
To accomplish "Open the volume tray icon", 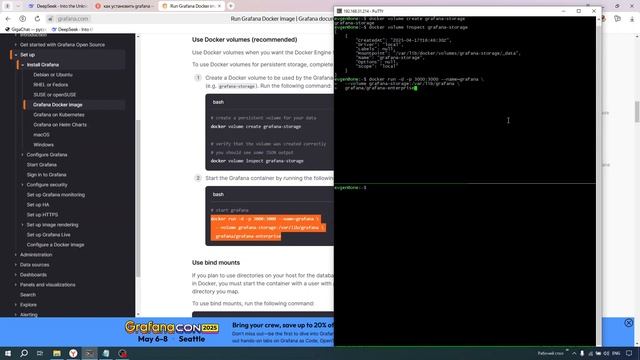I will coord(606,353).
